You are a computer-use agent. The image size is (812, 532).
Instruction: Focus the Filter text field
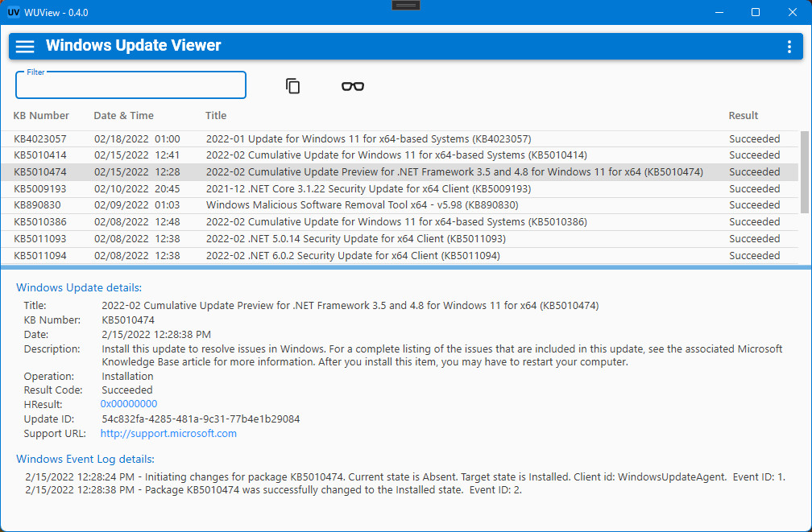click(x=130, y=85)
